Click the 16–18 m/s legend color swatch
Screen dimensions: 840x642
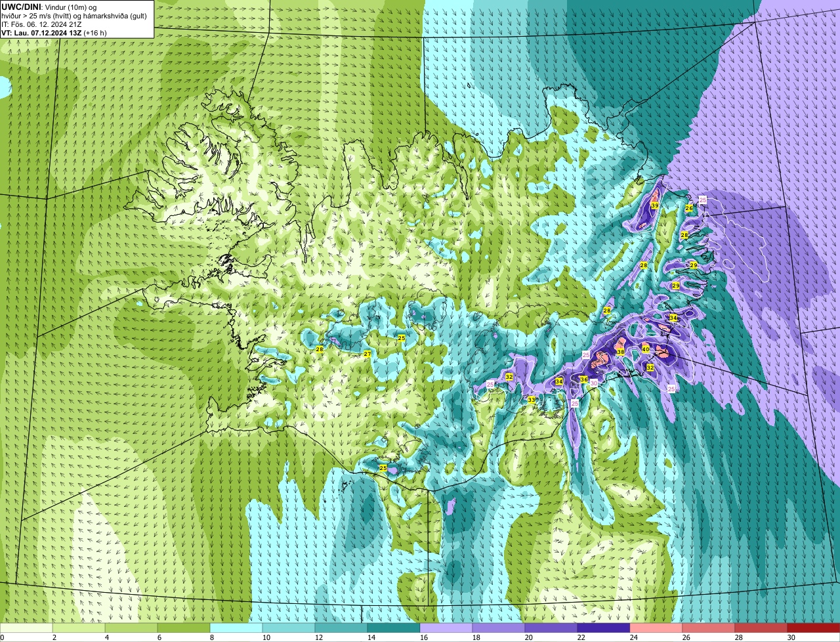pos(446,628)
